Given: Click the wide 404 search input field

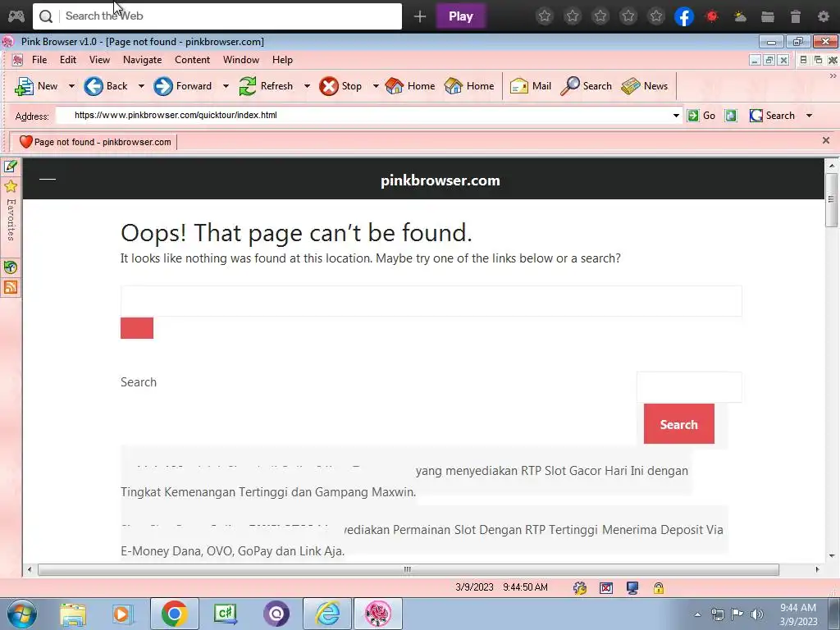Looking at the screenshot, I should (x=431, y=301).
